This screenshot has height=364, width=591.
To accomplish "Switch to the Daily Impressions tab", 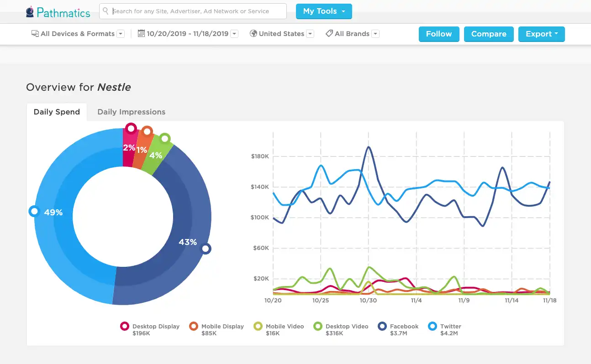I will pyautogui.click(x=132, y=112).
